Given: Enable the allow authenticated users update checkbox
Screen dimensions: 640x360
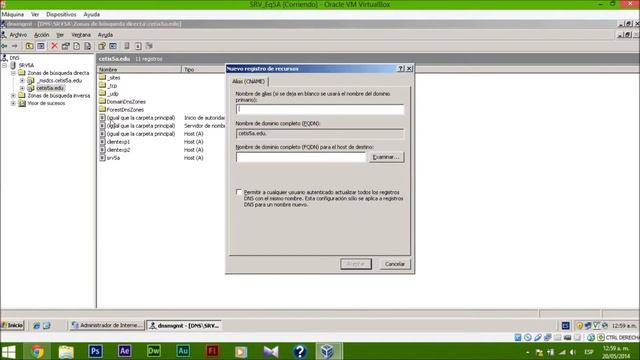Looking at the screenshot, I should [x=239, y=192].
